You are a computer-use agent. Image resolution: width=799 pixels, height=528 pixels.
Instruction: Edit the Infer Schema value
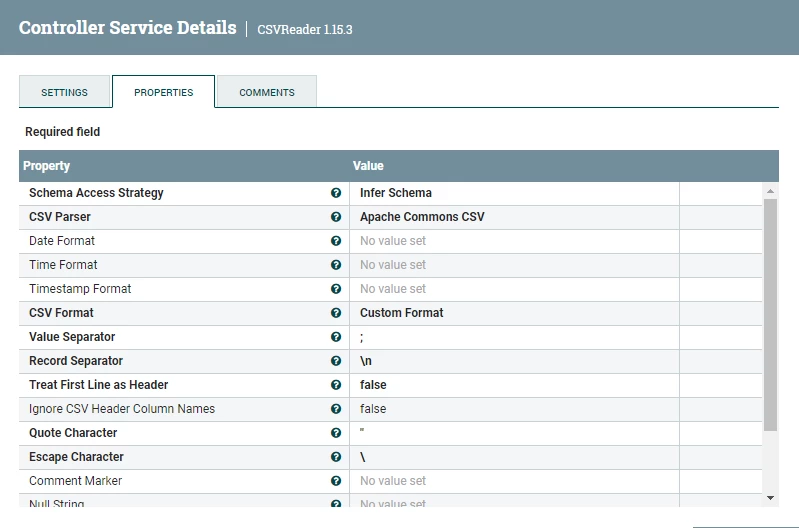click(514, 193)
